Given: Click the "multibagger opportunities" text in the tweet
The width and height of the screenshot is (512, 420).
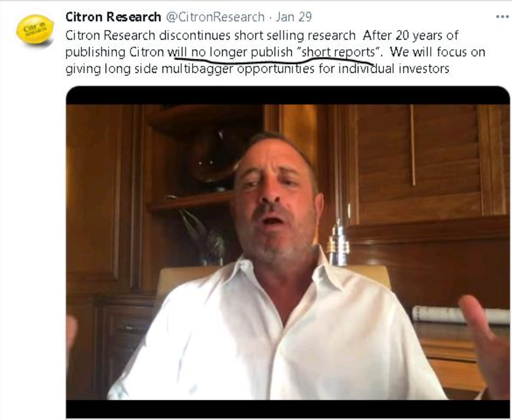Looking at the screenshot, I should 238,69.
